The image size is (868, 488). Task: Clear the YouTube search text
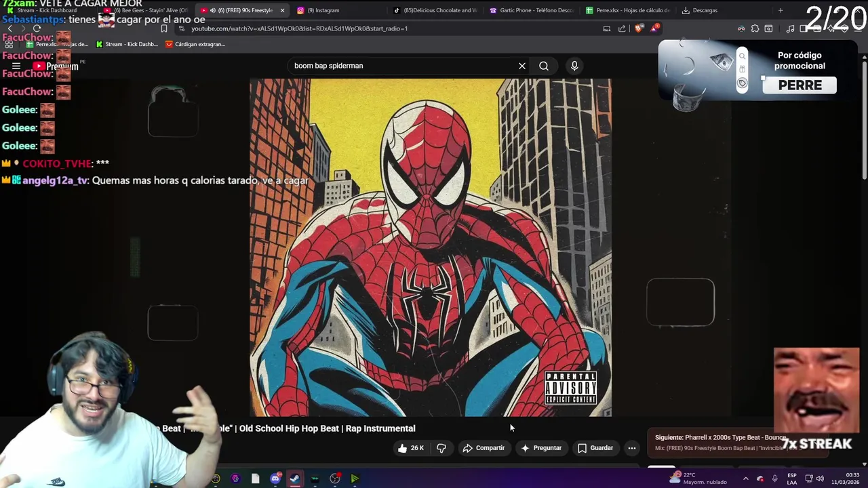pyautogui.click(x=522, y=66)
